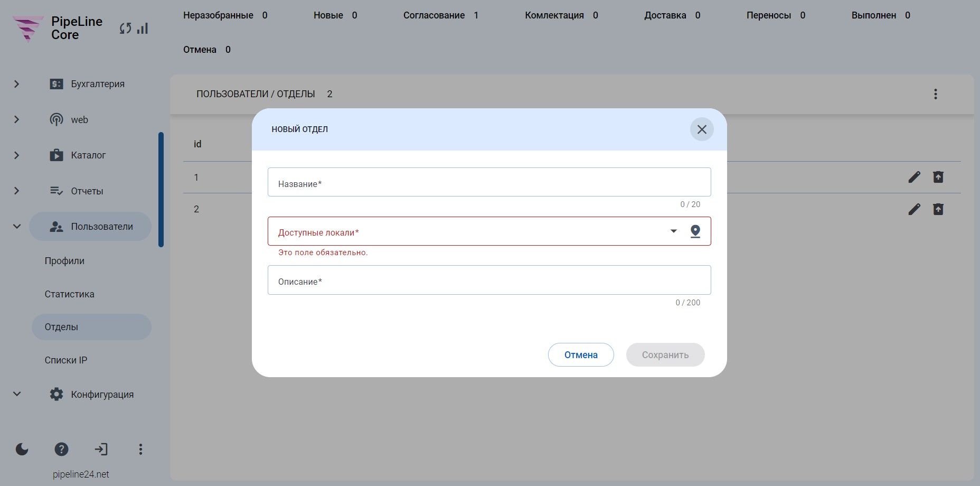Click the sidebar vertical scrollbar

coord(161,190)
